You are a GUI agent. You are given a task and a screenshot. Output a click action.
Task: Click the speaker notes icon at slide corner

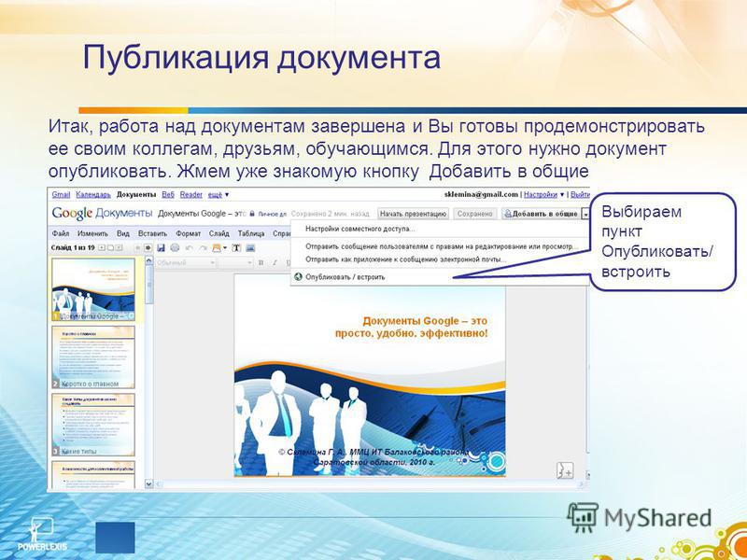[x=565, y=469]
